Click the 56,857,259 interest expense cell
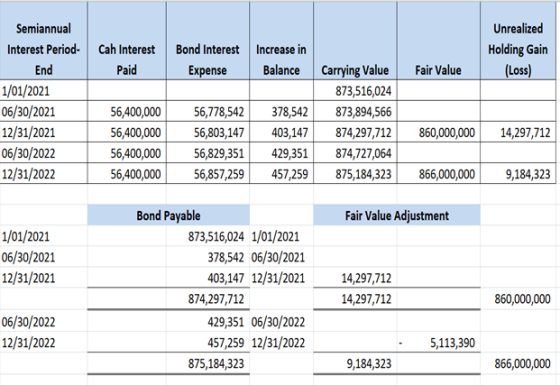The width and height of the screenshot is (560, 385). tap(208, 174)
